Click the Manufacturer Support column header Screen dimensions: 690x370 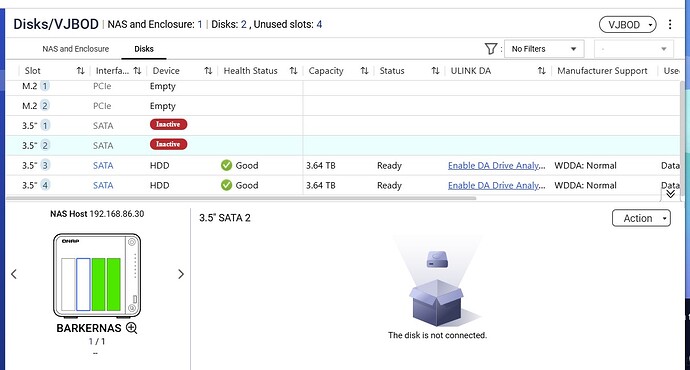click(602, 71)
